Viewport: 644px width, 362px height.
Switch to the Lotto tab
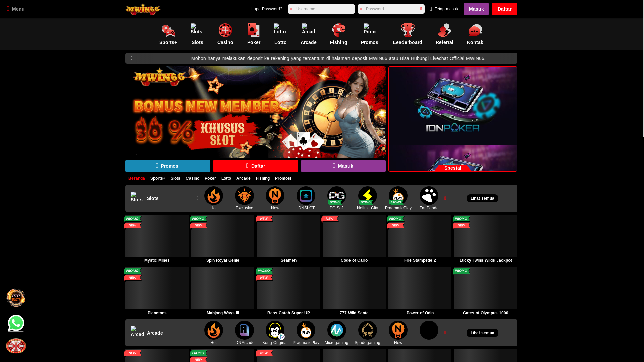click(x=226, y=178)
